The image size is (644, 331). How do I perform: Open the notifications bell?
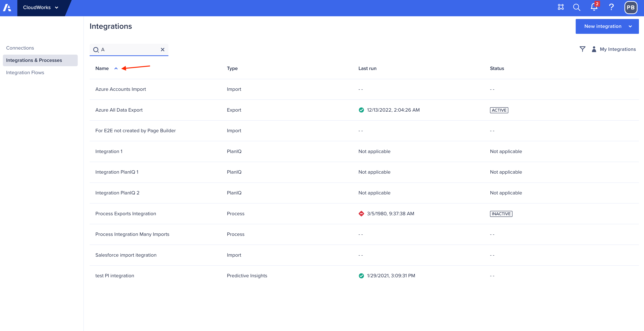[594, 7]
